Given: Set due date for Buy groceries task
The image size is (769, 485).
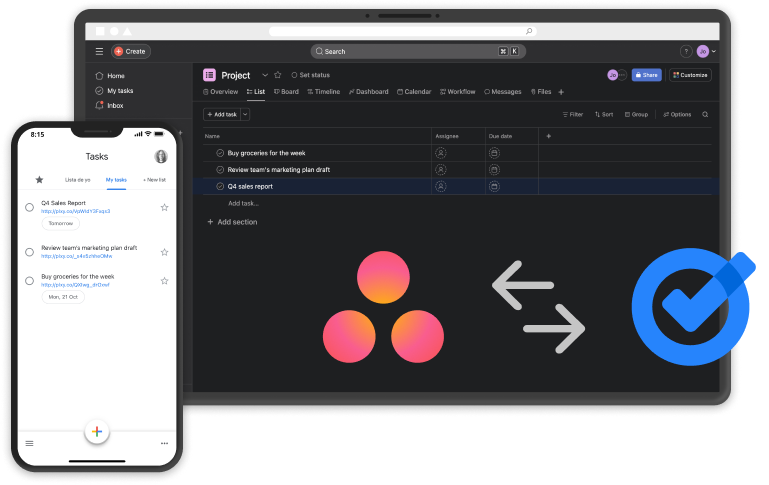Looking at the screenshot, I should [x=494, y=153].
